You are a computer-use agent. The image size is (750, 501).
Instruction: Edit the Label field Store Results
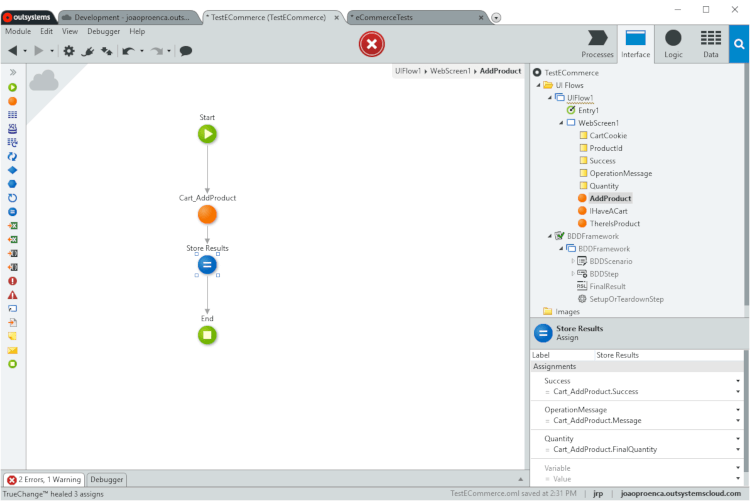pos(669,355)
